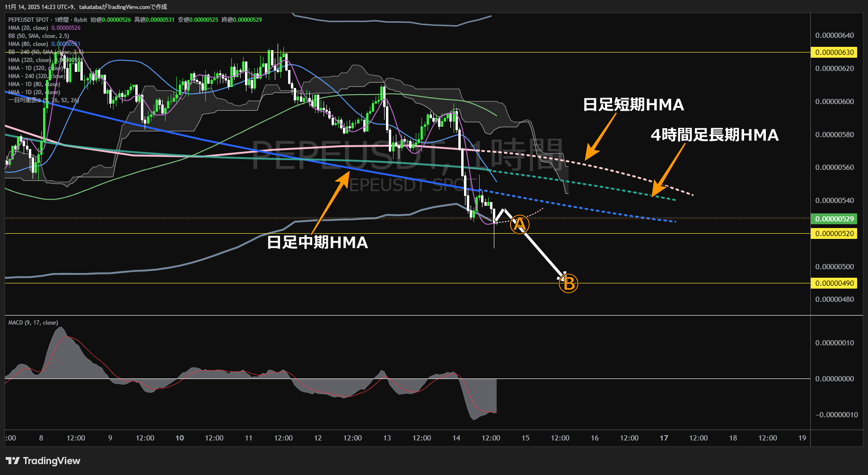This screenshot has width=868, height=475.
Task: Select the HMA · 1D (20, close) legend
Action: click(x=34, y=92)
